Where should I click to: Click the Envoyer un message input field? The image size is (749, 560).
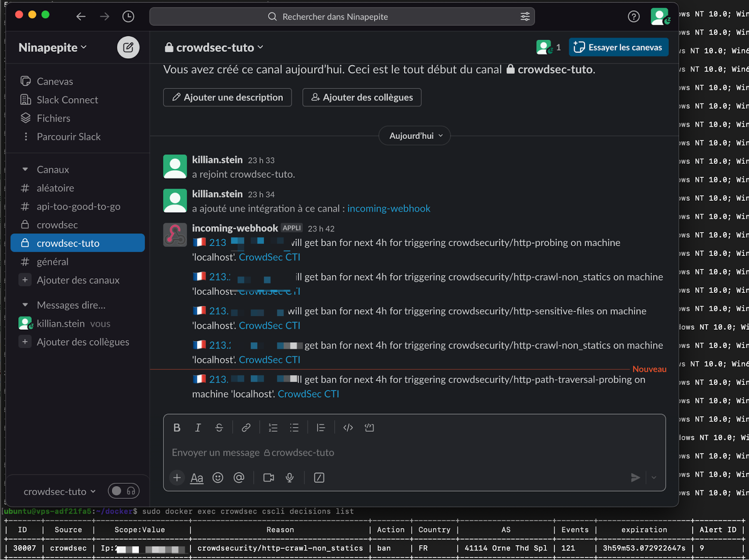414,452
